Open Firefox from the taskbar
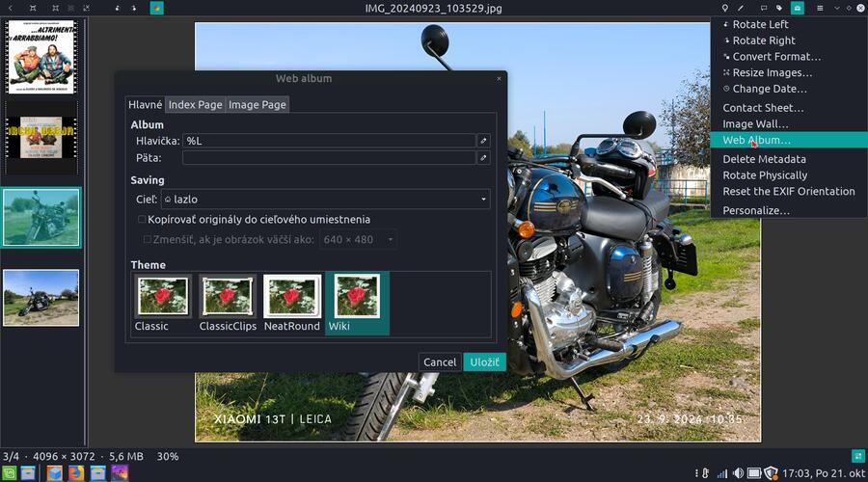The image size is (868, 482). pyautogui.click(x=76, y=472)
